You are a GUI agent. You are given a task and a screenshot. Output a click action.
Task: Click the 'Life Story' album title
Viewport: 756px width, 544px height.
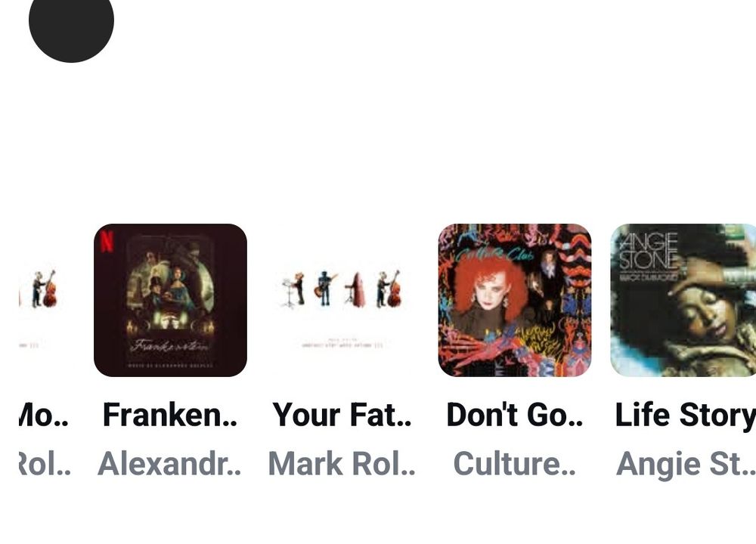685,415
